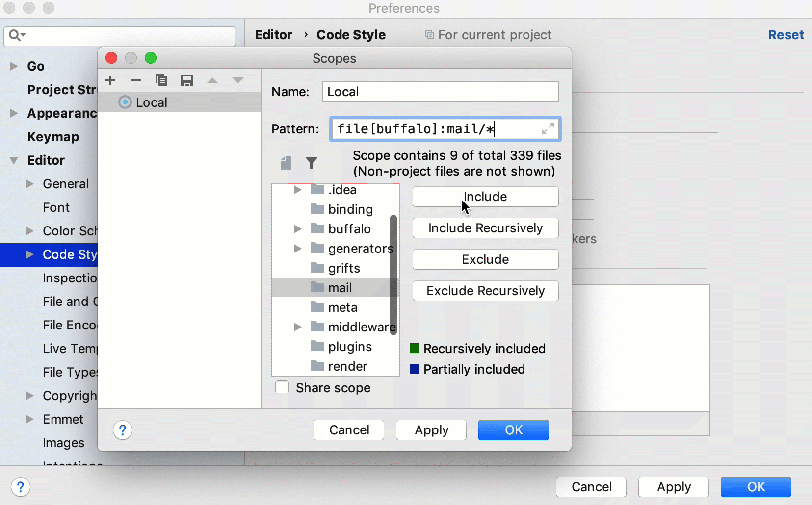Click OK in Preferences window

coord(756,487)
